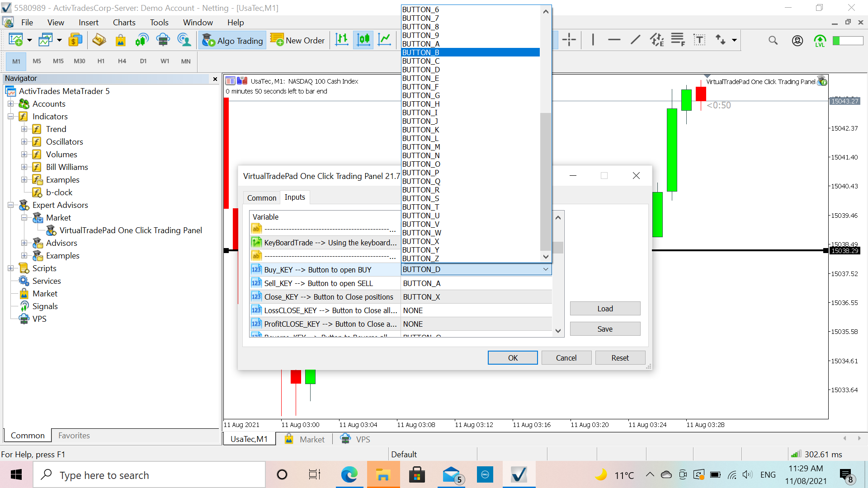Viewport: 868px width, 488px height.
Task: Open Buy_KEY dropdown arrow
Action: (x=546, y=269)
